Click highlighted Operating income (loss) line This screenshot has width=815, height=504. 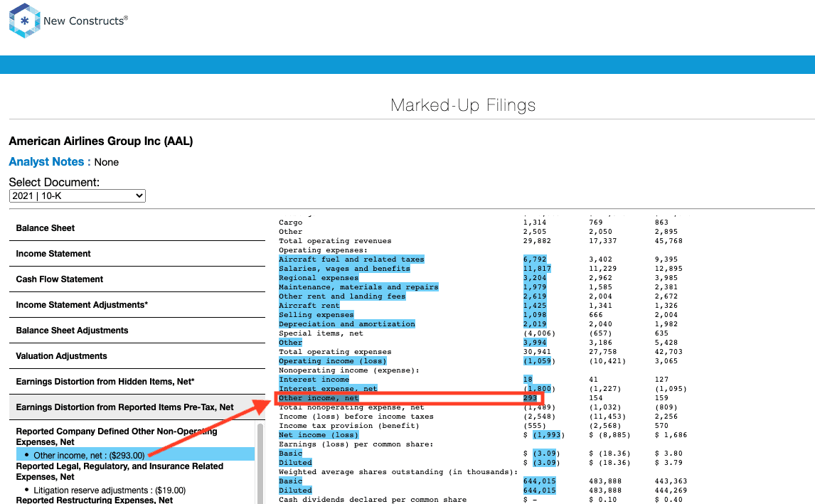(333, 361)
